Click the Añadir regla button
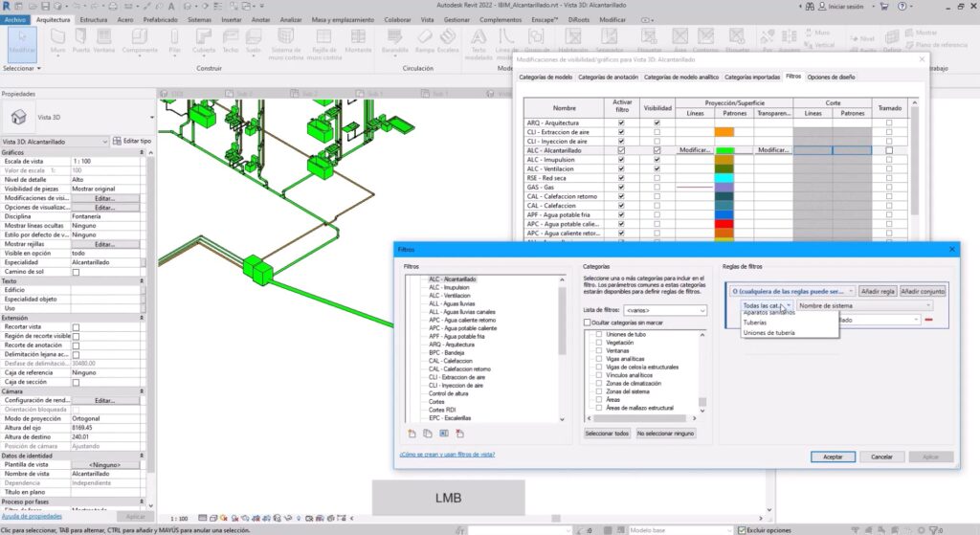 (876, 290)
